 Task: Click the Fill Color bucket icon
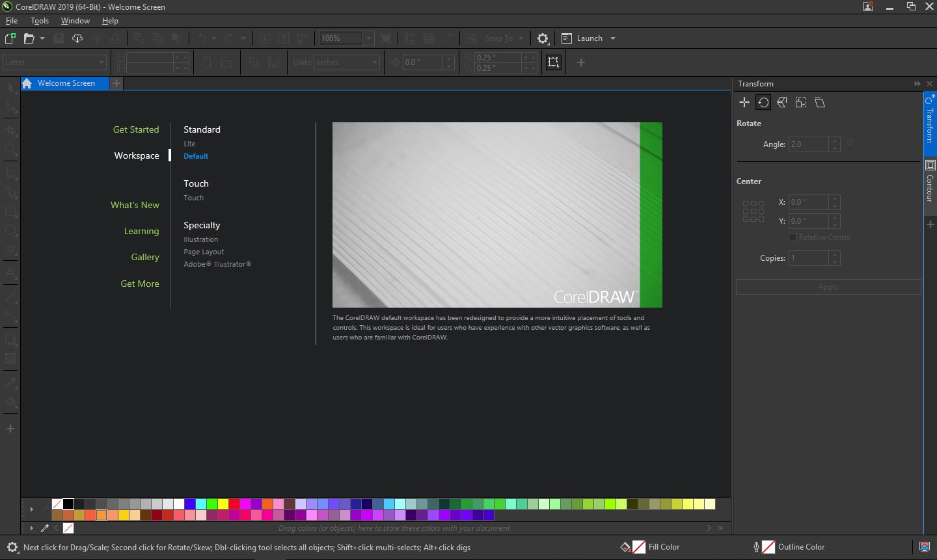(625, 547)
